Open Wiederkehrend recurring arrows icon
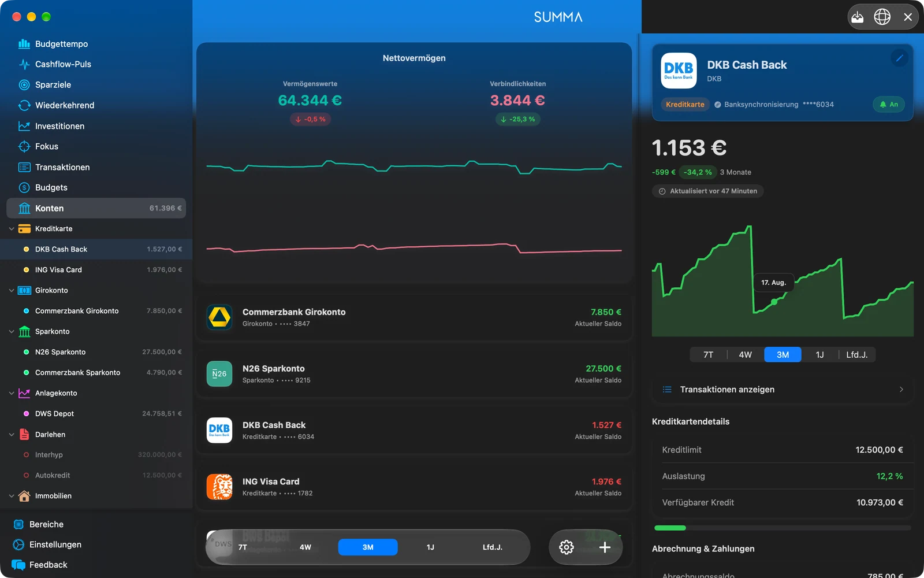The image size is (924, 578). pos(24,105)
